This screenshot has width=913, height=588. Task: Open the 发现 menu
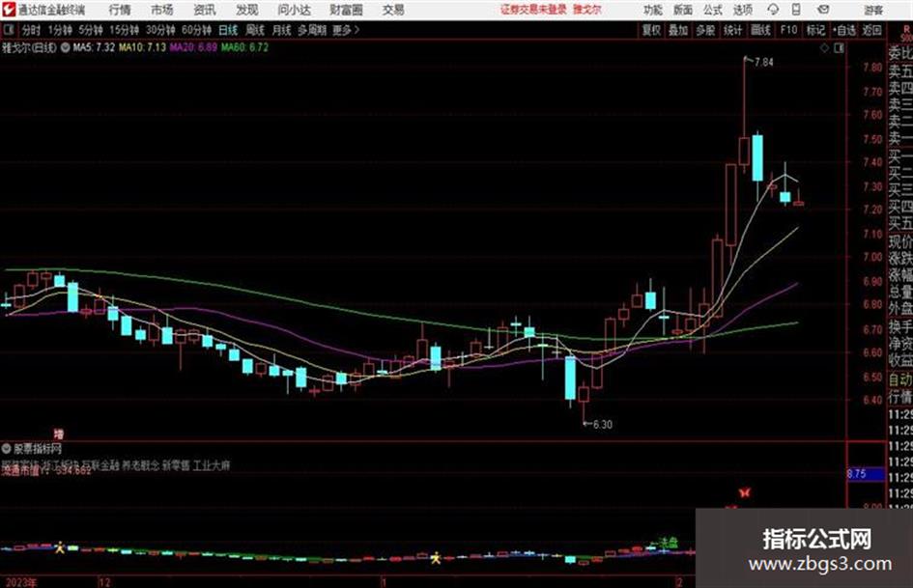tap(247, 10)
